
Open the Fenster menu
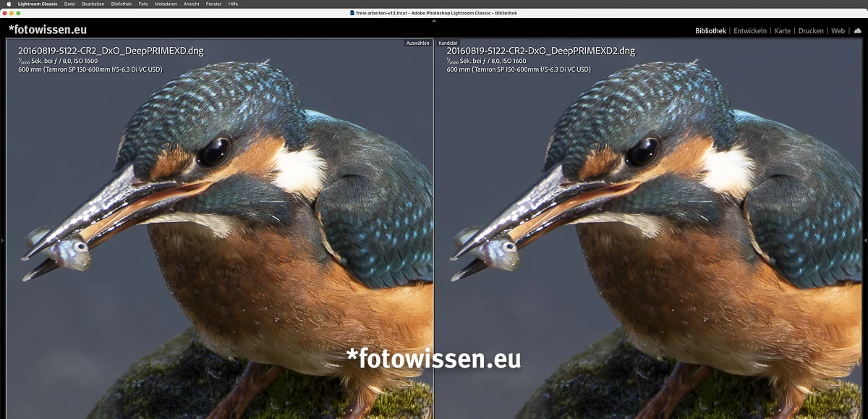click(x=214, y=4)
